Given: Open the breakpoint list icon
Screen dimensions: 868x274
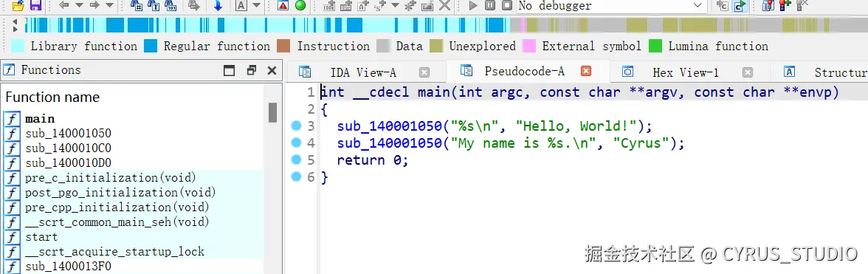Looking at the screenshot, I should coord(768,5).
